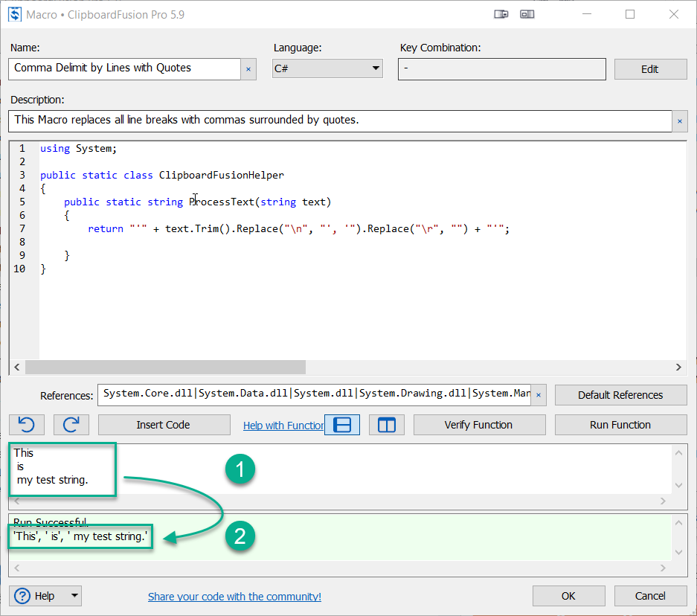Click the output pane scroll right arrow
This screenshot has height=616, width=697.
[x=664, y=568]
